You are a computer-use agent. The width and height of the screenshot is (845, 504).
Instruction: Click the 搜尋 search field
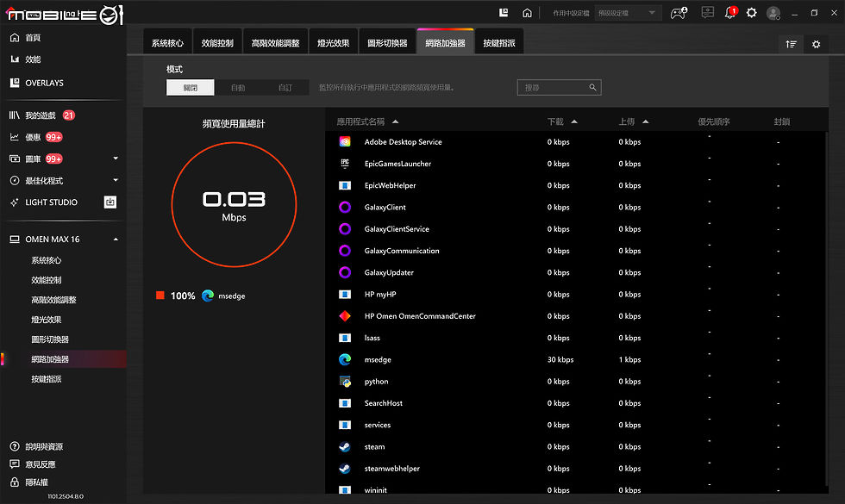[x=559, y=87]
